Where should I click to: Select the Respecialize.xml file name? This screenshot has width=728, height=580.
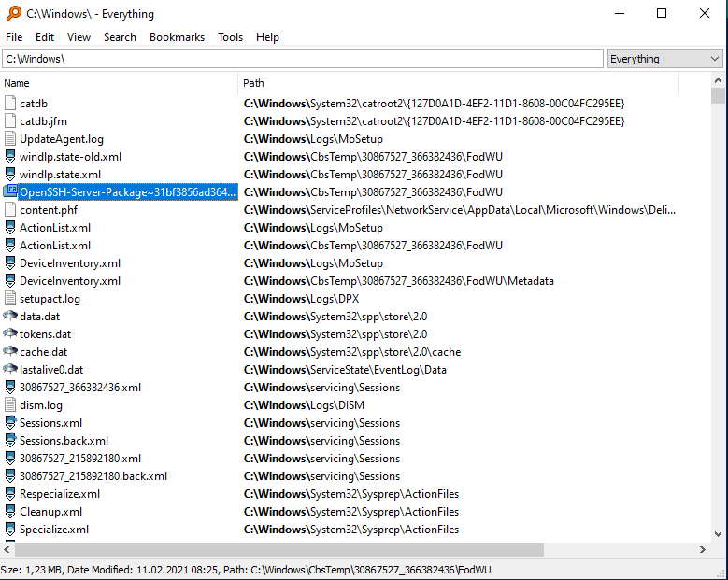point(60,494)
